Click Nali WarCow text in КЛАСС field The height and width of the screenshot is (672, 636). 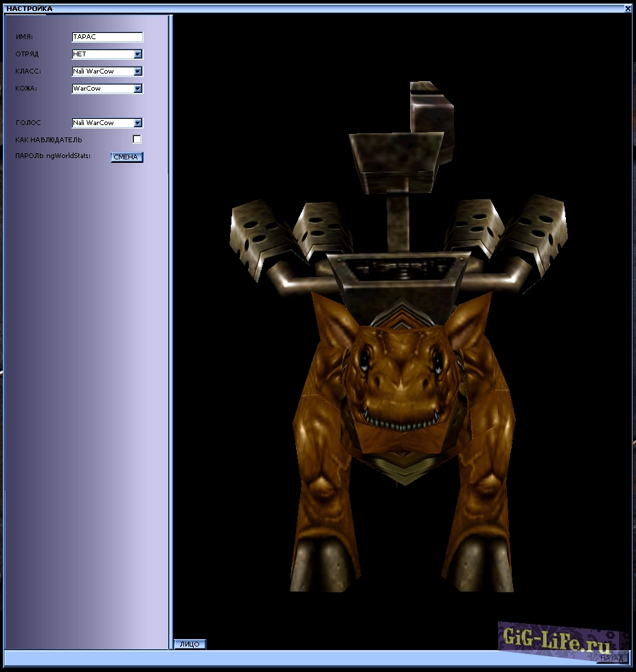coord(93,71)
